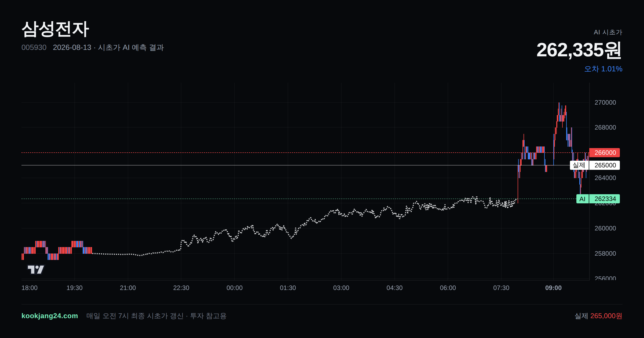Click the 270000 price axis label
The height and width of the screenshot is (338, 644).
tap(605, 102)
